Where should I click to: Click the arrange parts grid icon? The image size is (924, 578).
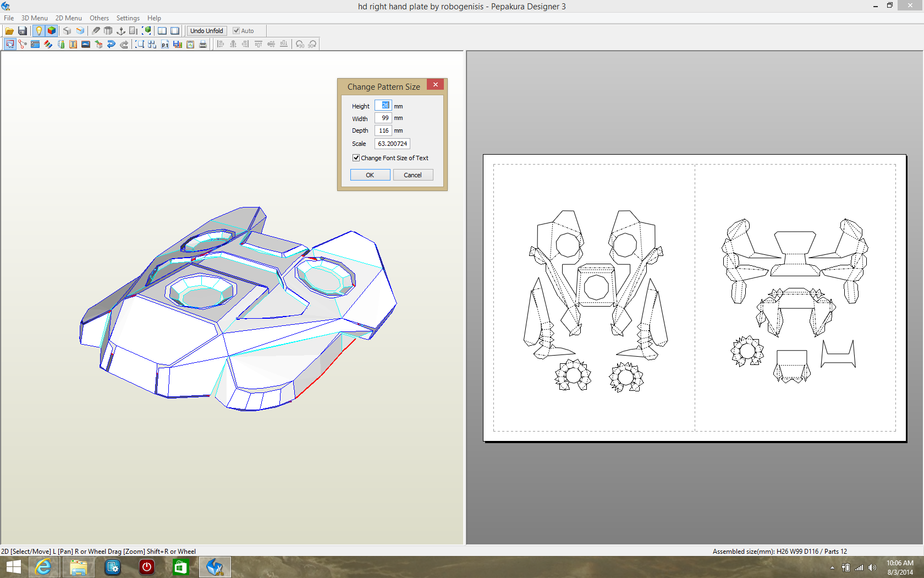[152, 44]
